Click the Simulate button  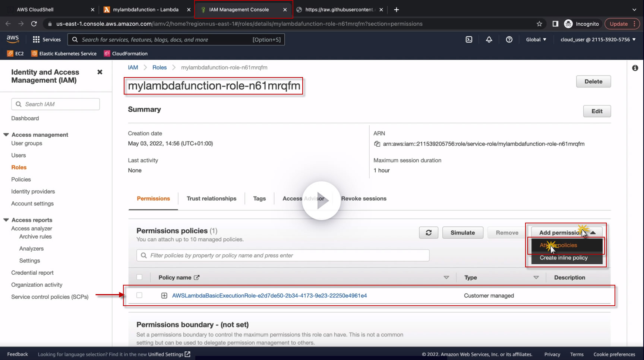click(x=463, y=233)
